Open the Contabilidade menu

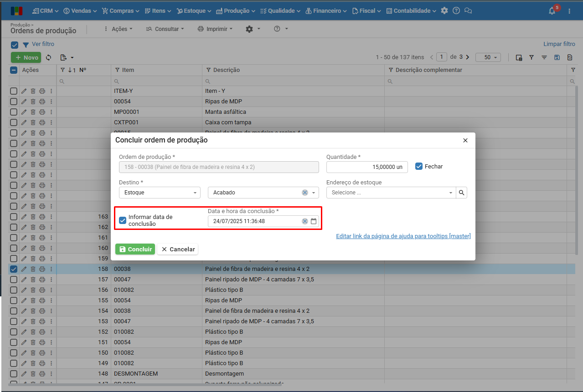point(411,10)
